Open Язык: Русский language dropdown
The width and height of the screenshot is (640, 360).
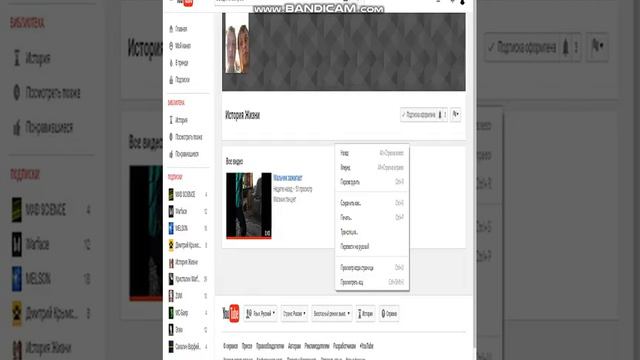(x=260, y=313)
